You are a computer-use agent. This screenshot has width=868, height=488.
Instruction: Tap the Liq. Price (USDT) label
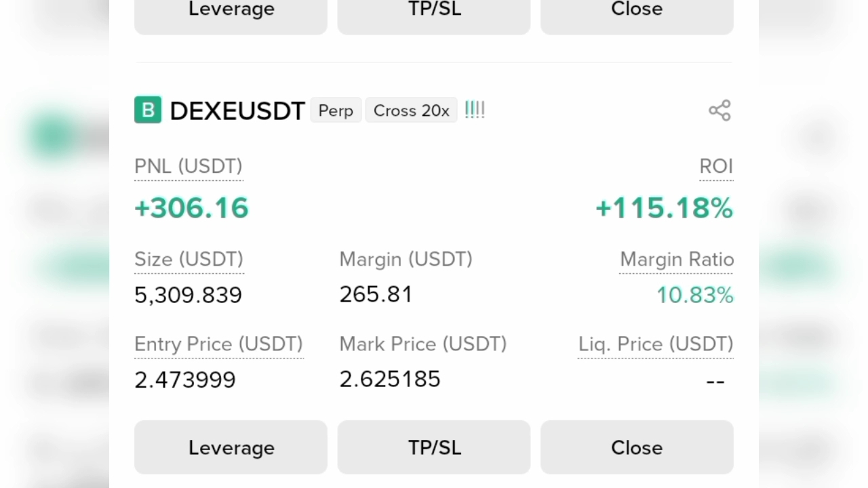656,344
